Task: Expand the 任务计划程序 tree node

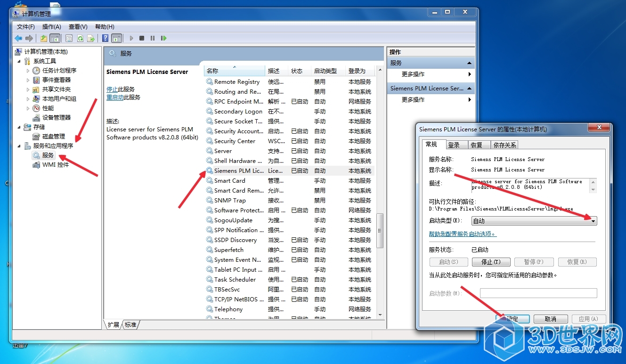Action: click(28, 71)
